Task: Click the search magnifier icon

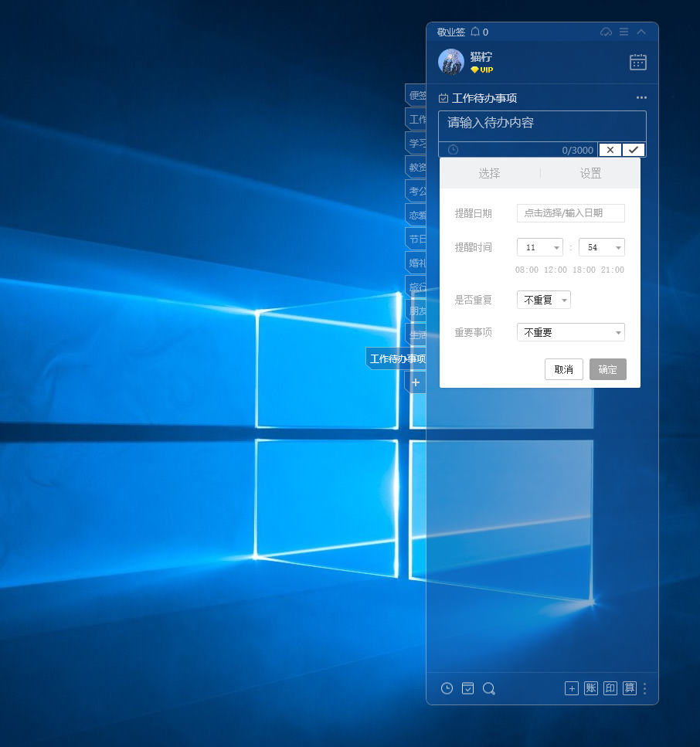Action: click(x=488, y=688)
